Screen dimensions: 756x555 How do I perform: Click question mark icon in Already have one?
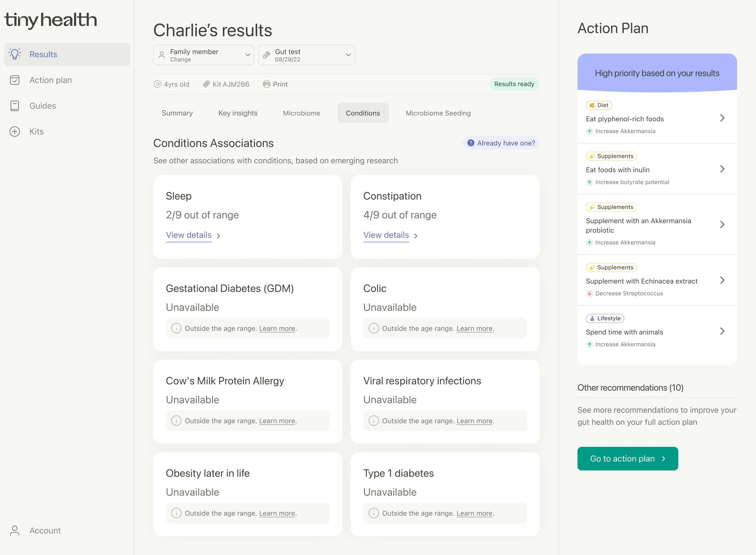[471, 143]
